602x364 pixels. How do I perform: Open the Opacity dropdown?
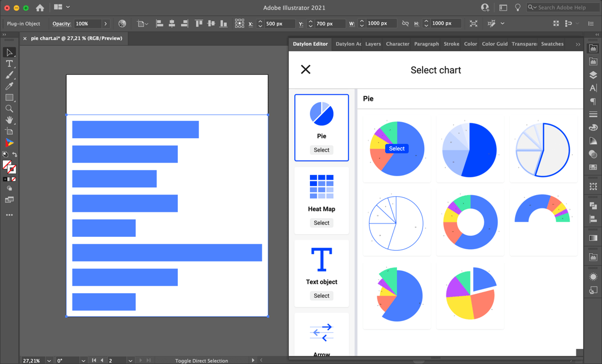click(x=104, y=23)
